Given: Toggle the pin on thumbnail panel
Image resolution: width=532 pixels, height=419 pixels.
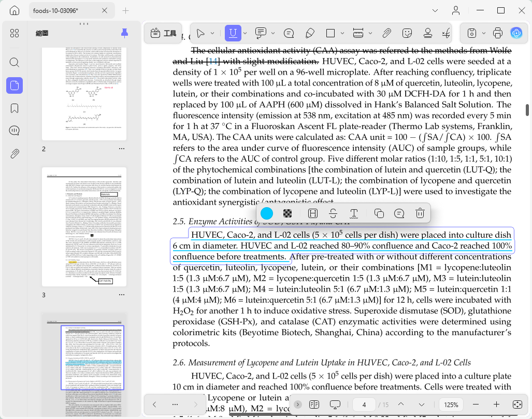Looking at the screenshot, I should [x=124, y=33].
